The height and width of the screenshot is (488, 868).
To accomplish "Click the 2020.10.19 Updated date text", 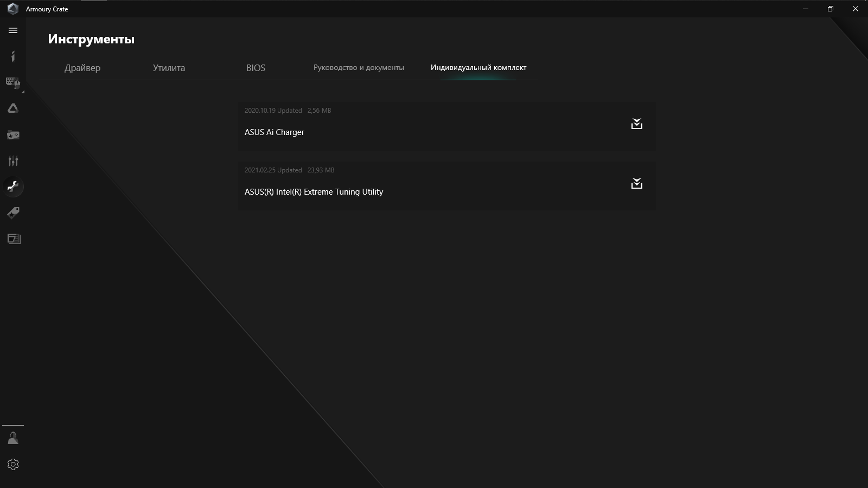I will point(273,111).
